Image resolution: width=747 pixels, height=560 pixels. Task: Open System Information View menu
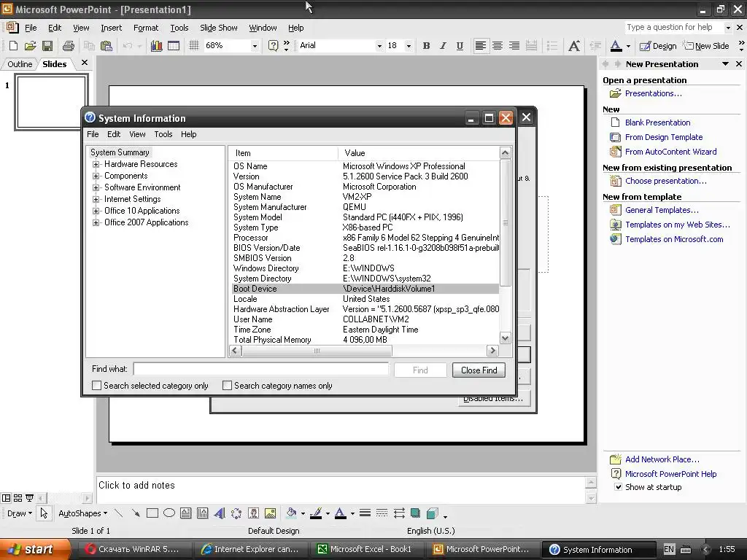click(x=137, y=134)
